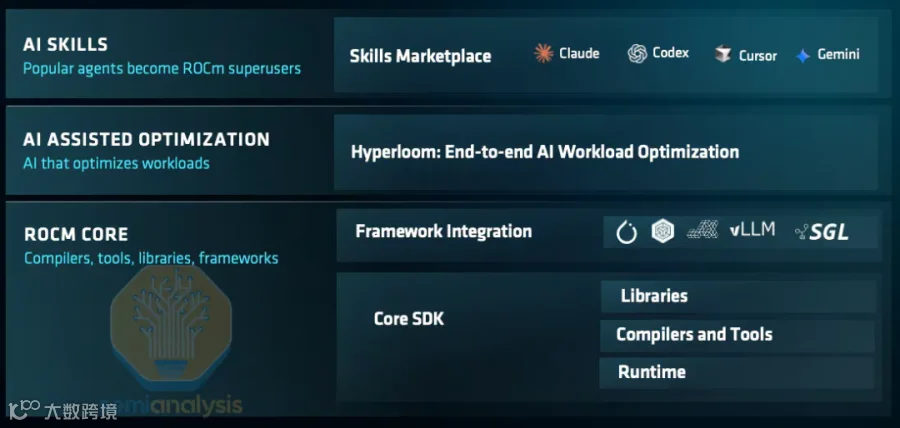The width and height of the screenshot is (900, 428).
Task: Click the Gemini sparkle icon
Action: pos(803,56)
